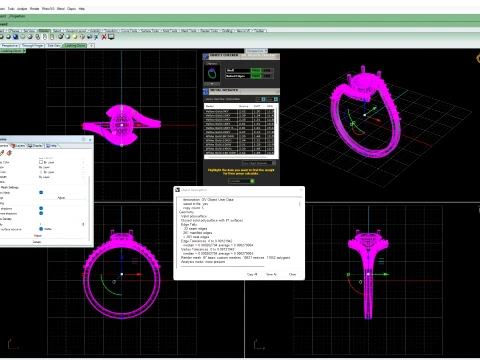Adjust the isocurve density stepper
Viewport: 480px width, 360px height.
(83, 224)
